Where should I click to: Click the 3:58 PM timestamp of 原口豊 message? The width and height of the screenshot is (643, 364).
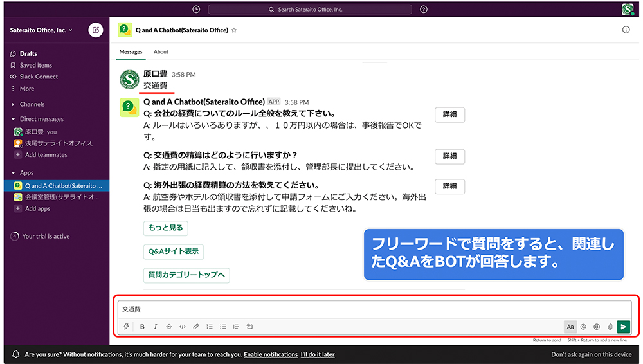click(184, 74)
